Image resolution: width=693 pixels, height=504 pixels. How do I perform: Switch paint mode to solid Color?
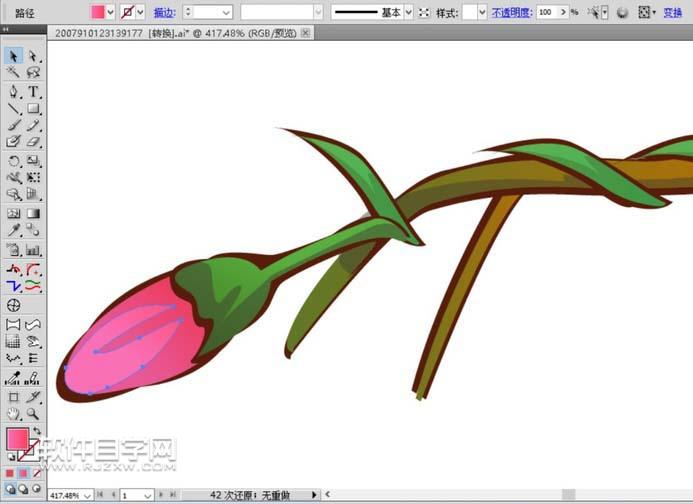(x=11, y=473)
